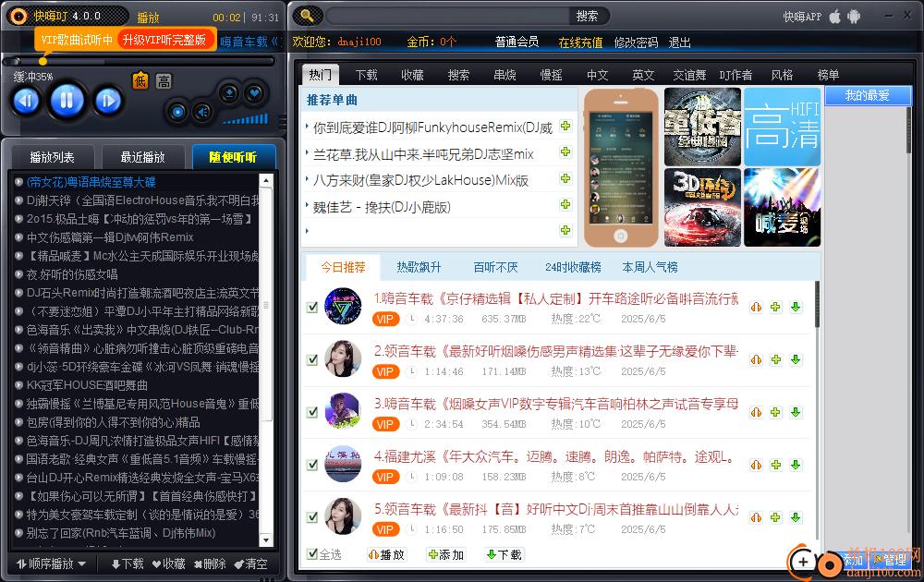Open the 3D环绕 category thumbnail

tap(702, 207)
